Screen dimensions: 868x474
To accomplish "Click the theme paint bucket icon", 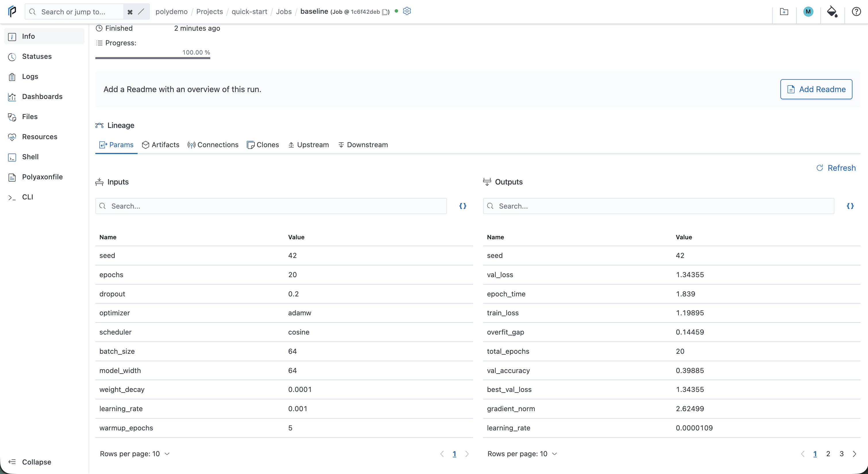I will click(x=832, y=12).
